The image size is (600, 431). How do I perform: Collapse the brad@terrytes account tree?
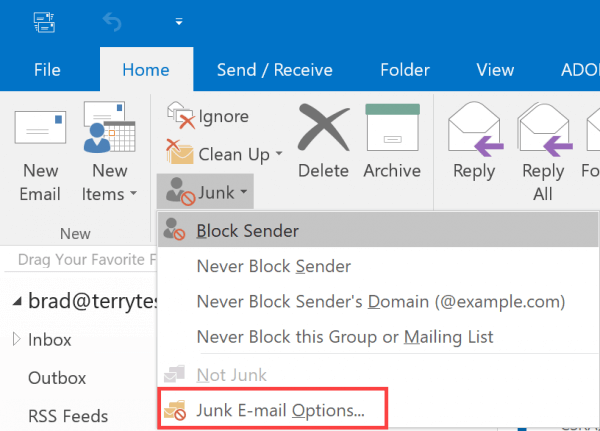click(x=16, y=302)
